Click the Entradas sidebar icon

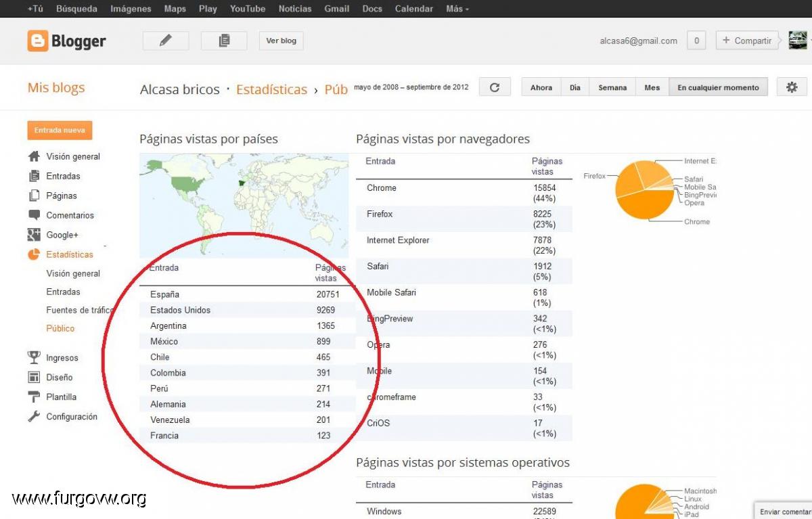pyautogui.click(x=34, y=176)
